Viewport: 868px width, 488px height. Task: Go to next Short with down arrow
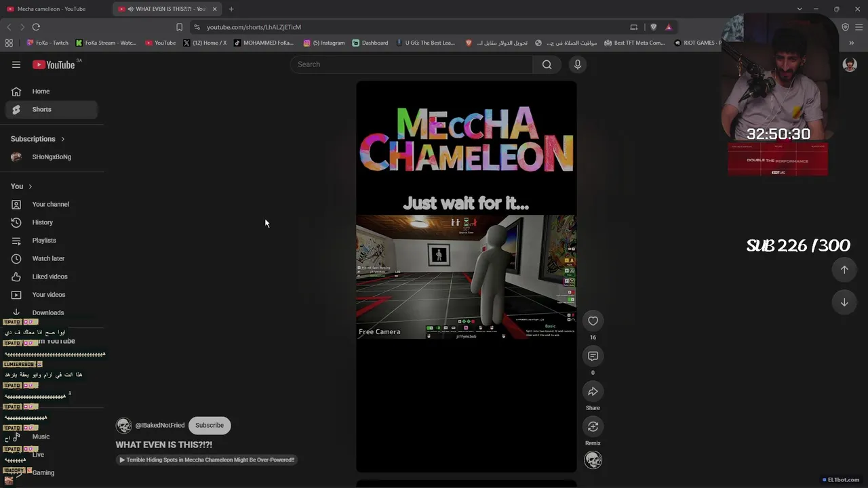(844, 302)
